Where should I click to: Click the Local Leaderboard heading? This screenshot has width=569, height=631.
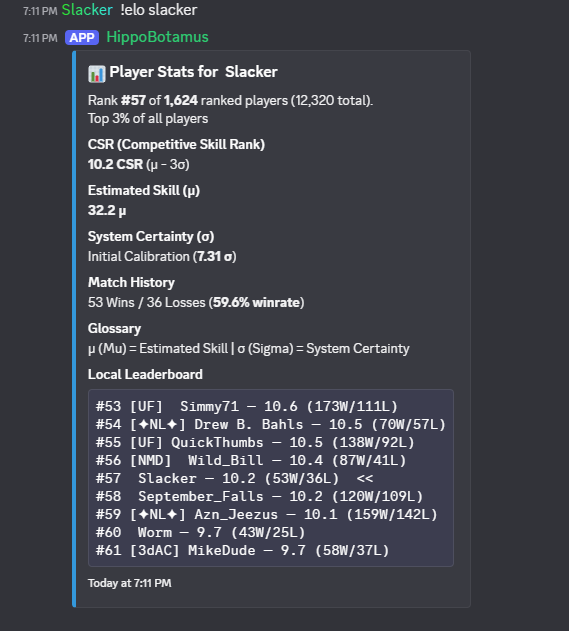(145, 374)
